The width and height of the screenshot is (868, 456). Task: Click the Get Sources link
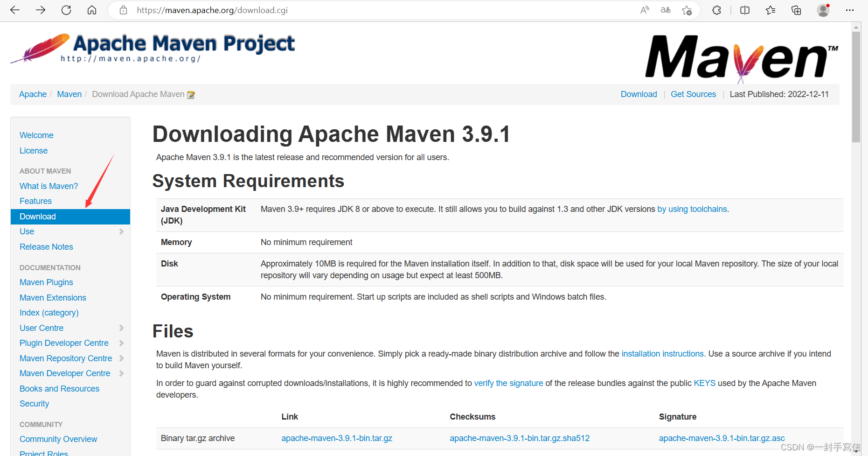(x=693, y=94)
